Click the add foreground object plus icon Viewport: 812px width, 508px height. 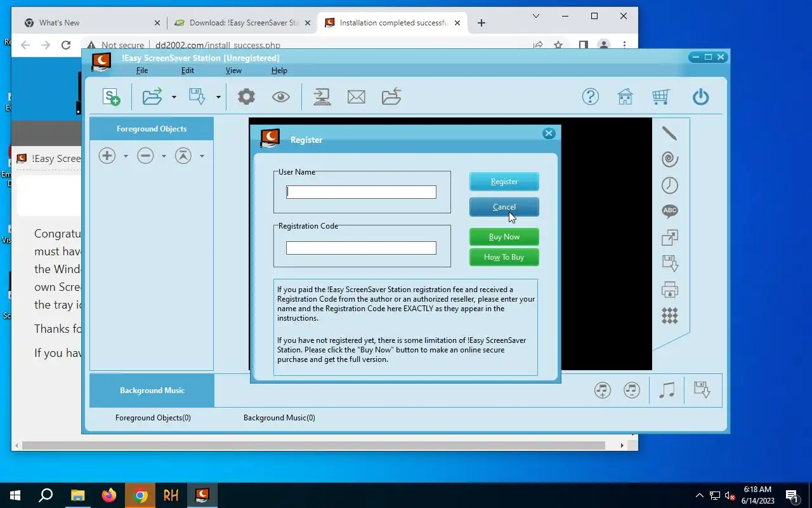(107, 156)
